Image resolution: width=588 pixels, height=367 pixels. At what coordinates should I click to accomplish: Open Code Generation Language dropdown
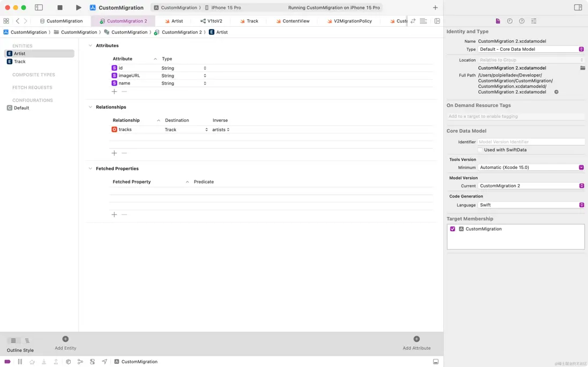click(x=531, y=205)
